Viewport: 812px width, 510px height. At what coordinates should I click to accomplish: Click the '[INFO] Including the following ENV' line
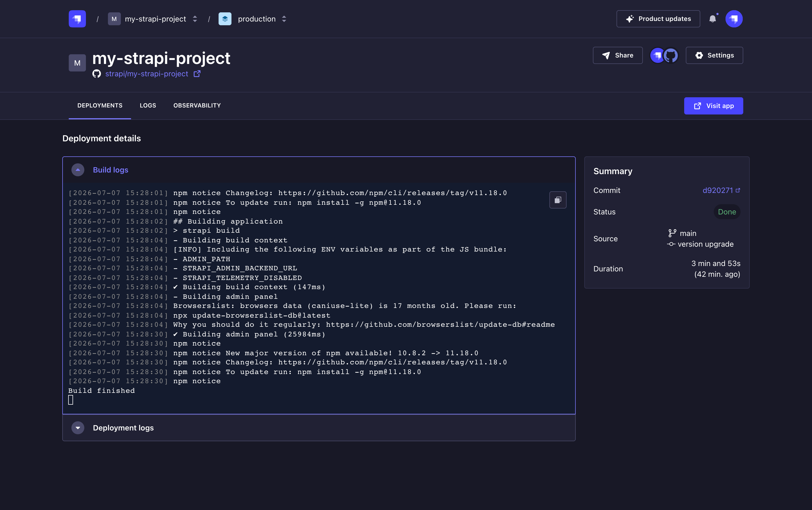coord(340,250)
